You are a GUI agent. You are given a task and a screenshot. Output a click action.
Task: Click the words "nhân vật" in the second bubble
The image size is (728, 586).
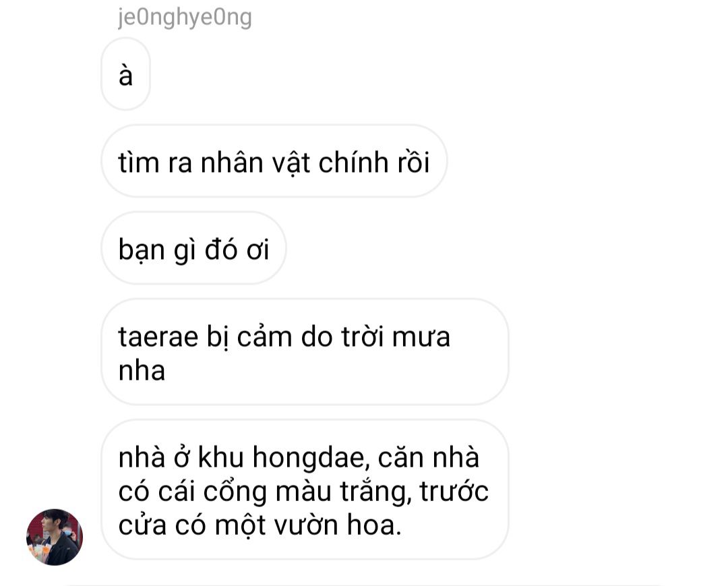[x=255, y=163]
